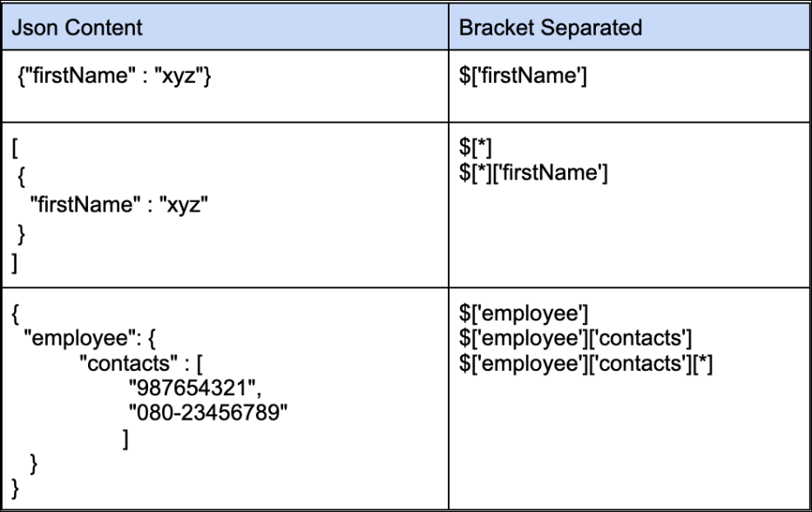Image resolution: width=812 pixels, height=512 pixels.
Task: Click the final closing brace of employee JSON
Action: [15, 488]
